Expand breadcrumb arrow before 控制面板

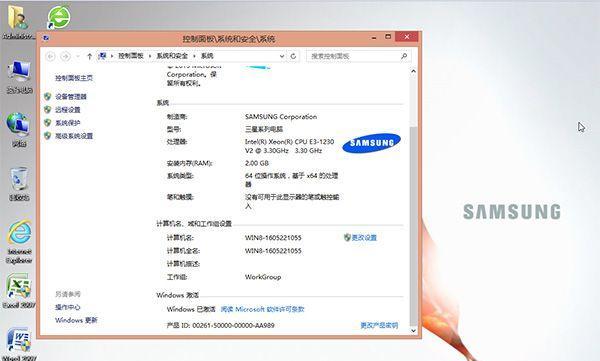(x=112, y=56)
